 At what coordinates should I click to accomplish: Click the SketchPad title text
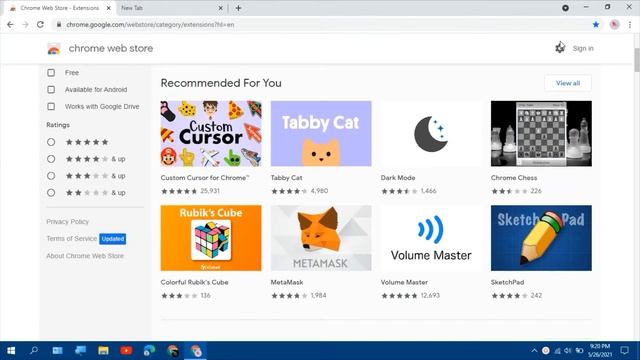click(507, 282)
